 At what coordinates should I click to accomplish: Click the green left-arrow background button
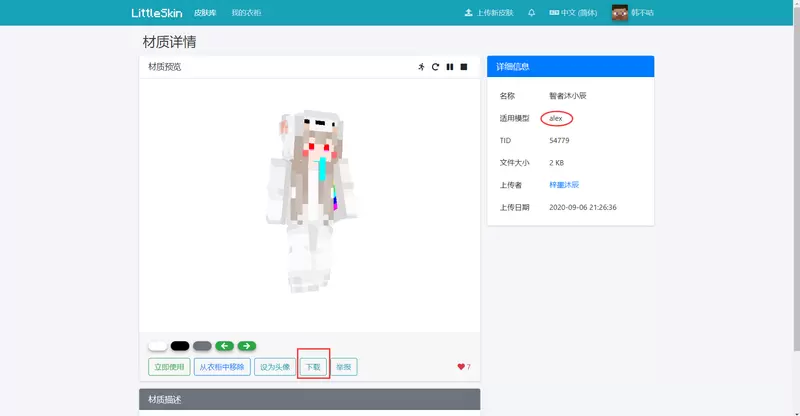click(224, 346)
